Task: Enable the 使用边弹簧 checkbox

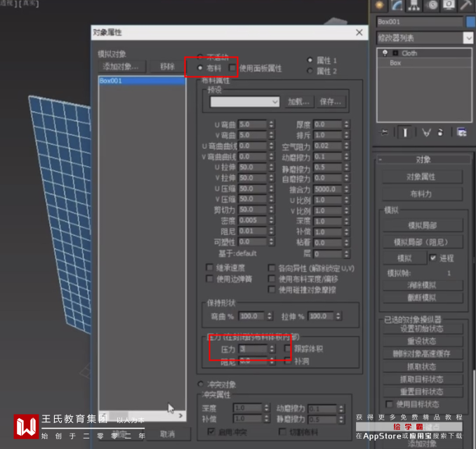Action: click(x=209, y=279)
